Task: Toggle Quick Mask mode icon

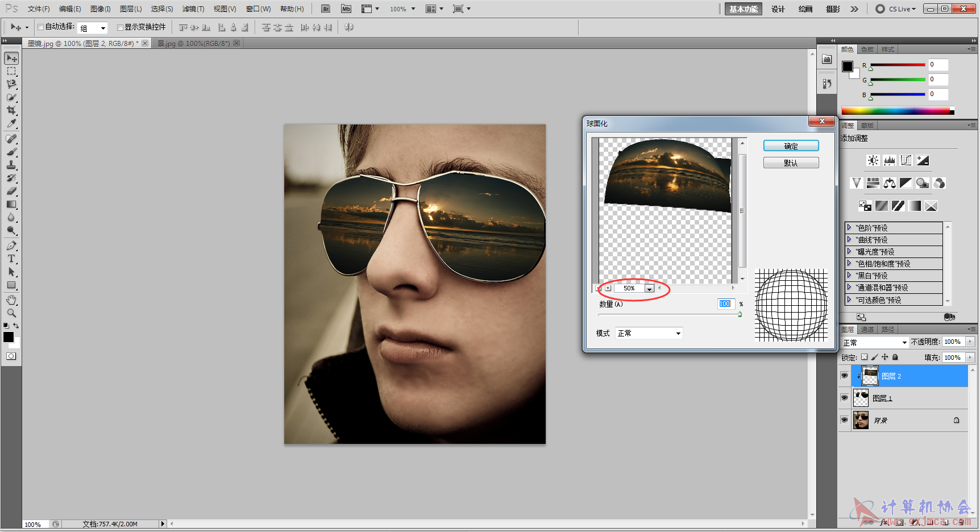Action: pos(11,356)
